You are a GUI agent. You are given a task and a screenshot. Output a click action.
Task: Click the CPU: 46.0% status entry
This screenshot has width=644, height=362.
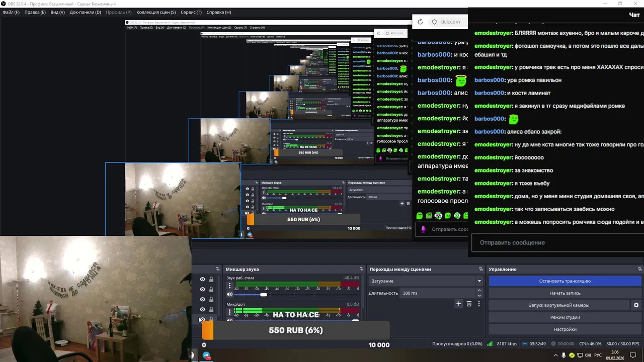coord(590,344)
